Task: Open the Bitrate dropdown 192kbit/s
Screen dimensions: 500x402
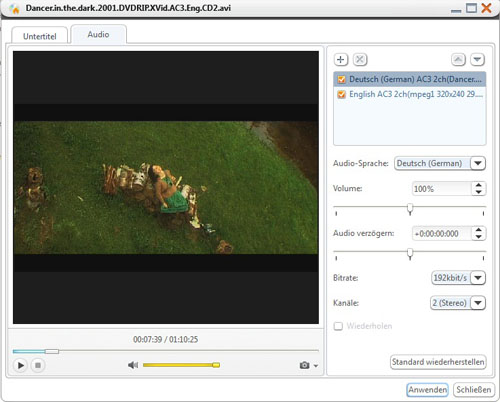Action: pos(478,278)
